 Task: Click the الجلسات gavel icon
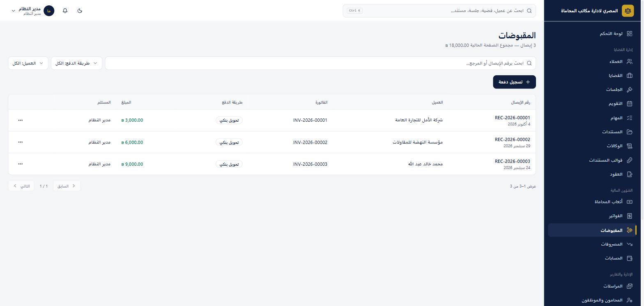(x=630, y=90)
